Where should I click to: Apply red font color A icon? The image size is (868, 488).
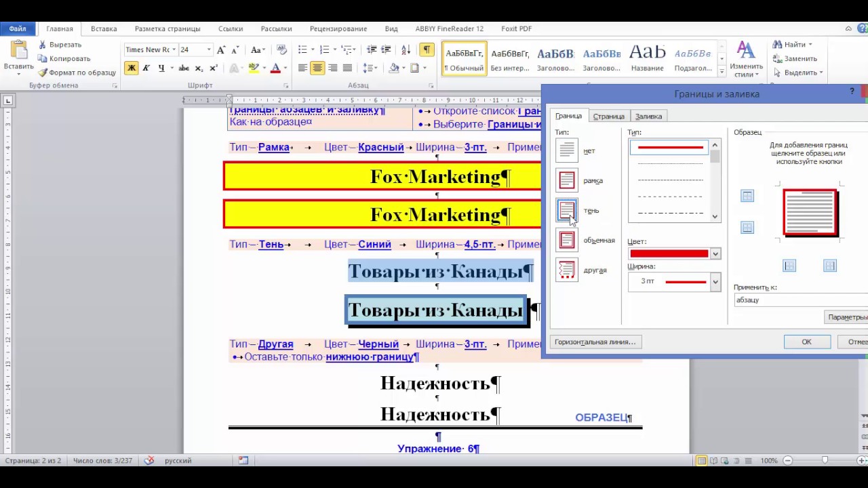(275, 68)
